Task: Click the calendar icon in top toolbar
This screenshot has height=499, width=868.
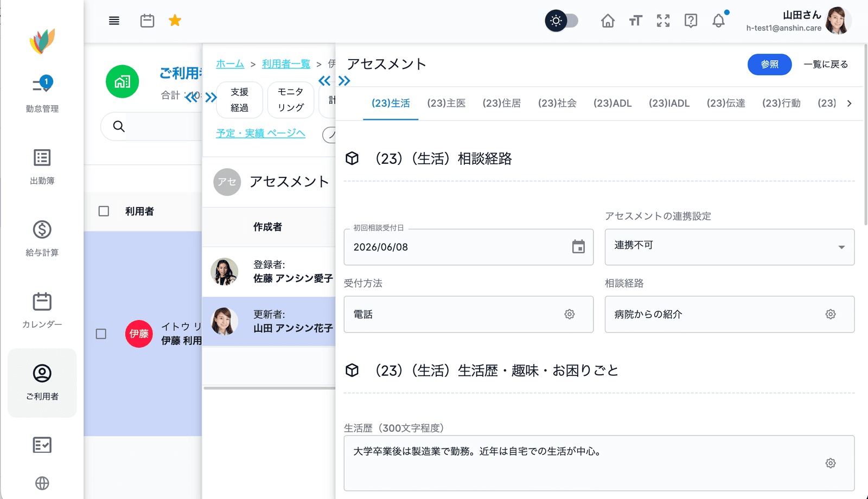Action: click(x=147, y=21)
